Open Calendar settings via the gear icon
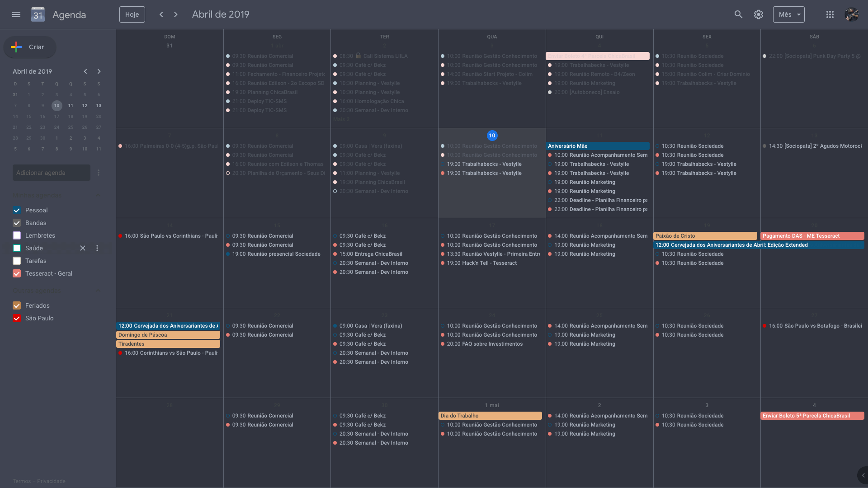The image size is (868, 488). (x=759, y=14)
